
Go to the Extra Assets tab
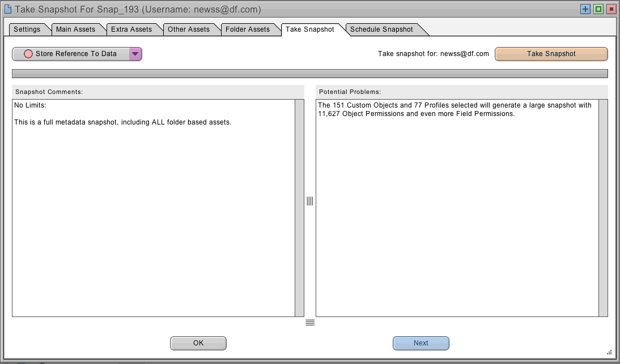[x=131, y=29]
